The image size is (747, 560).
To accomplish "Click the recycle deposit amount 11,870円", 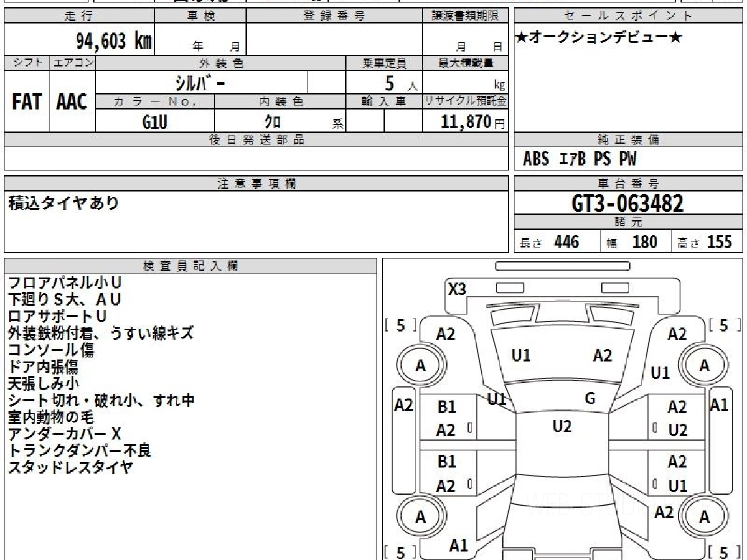I will [474, 122].
